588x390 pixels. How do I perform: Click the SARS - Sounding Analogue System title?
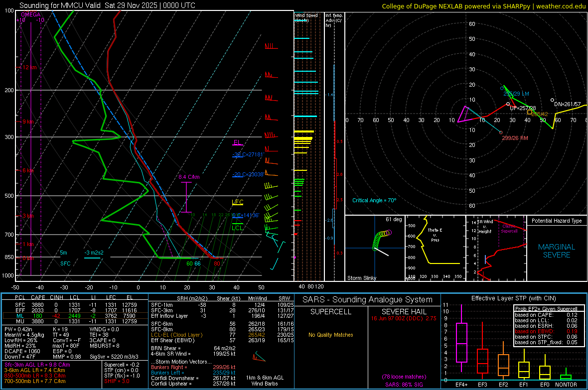point(368,300)
